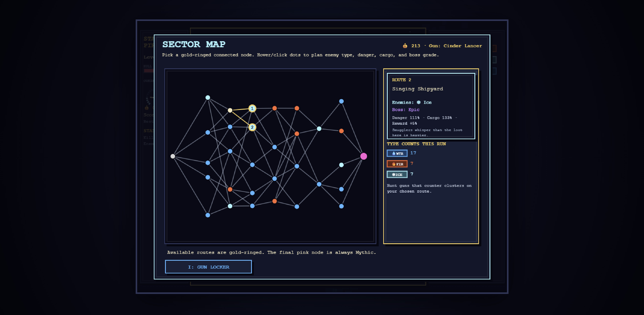Click the orange fire node directly right of node 1
644x315 pixels.
tap(275, 108)
